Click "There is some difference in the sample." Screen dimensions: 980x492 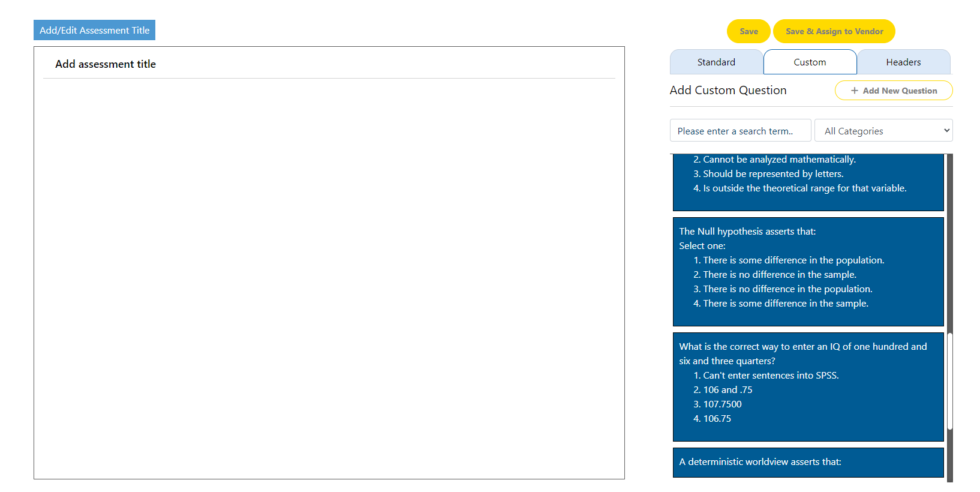pos(786,304)
